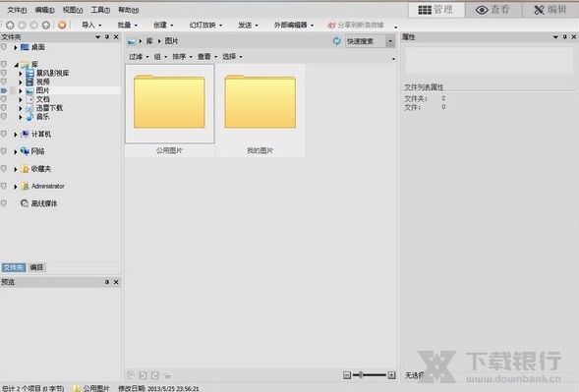The width and height of the screenshot is (579, 392).
Task: Click the zoom out minus button
Action: (x=347, y=375)
